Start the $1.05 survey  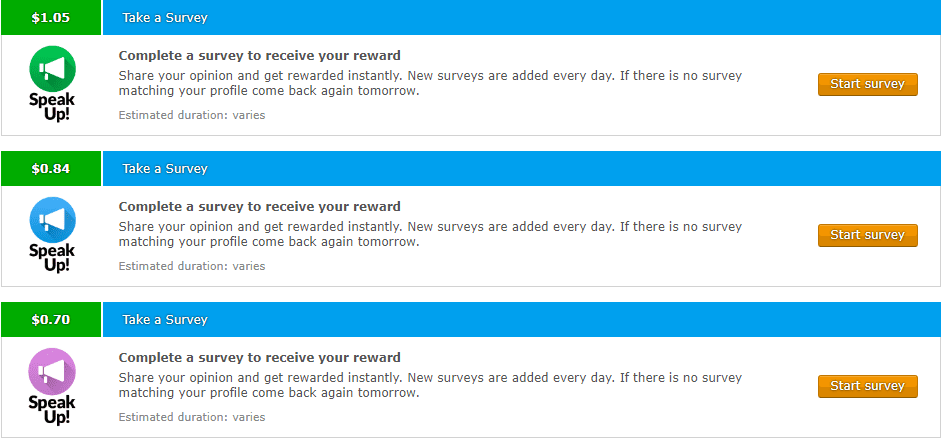[868, 84]
